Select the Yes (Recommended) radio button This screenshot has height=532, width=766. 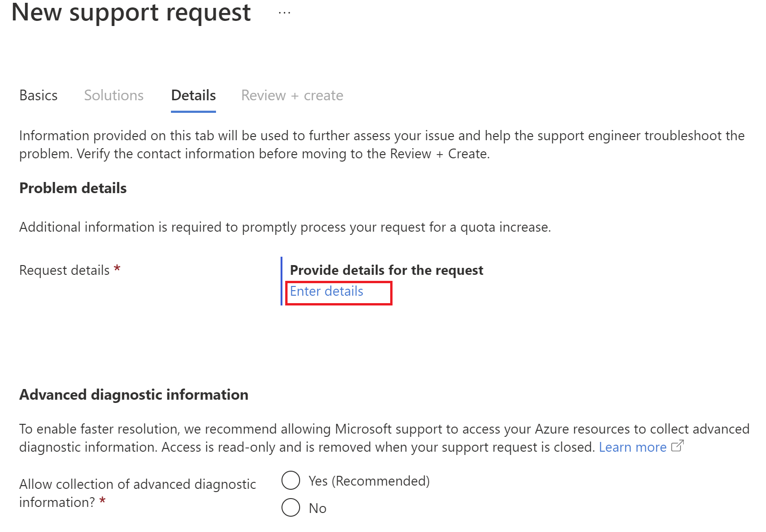click(291, 480)
